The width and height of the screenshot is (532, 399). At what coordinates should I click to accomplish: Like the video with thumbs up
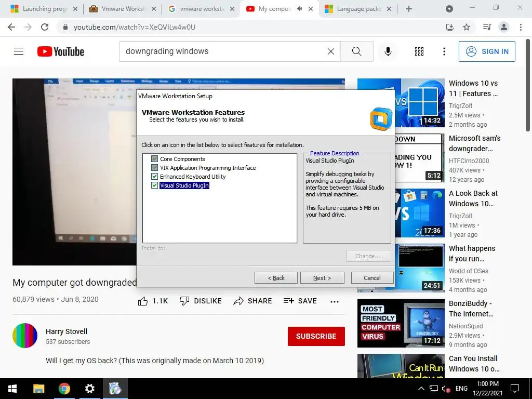click(143, 301)
